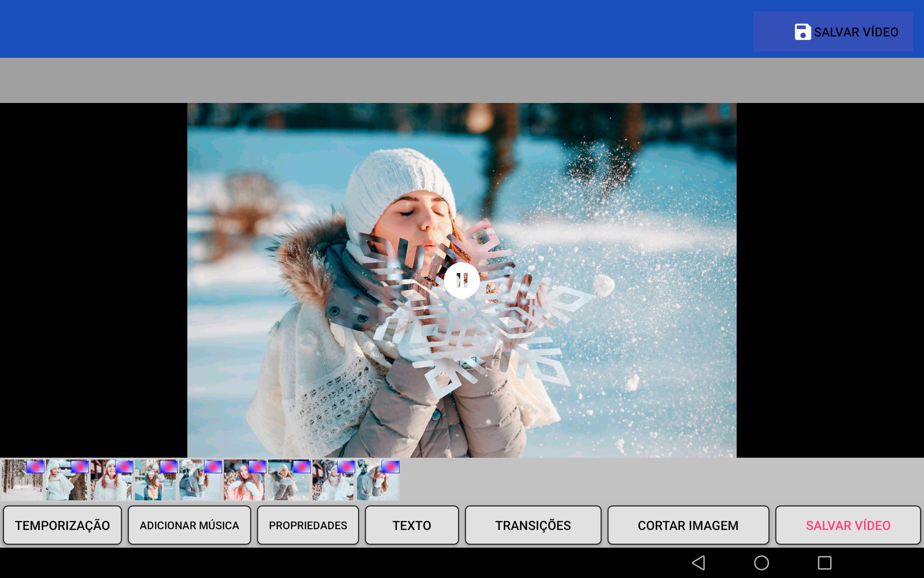The height and width of the screenshot is (578, 924).
Task: Open transition icon on woman blowing snow thumbnail
Action: click(302, 467)
